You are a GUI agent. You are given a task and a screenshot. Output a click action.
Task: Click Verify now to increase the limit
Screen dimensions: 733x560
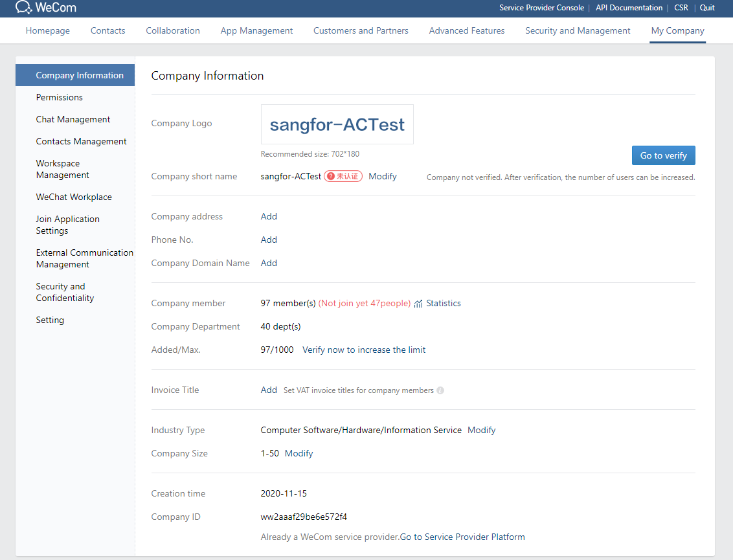364,350
